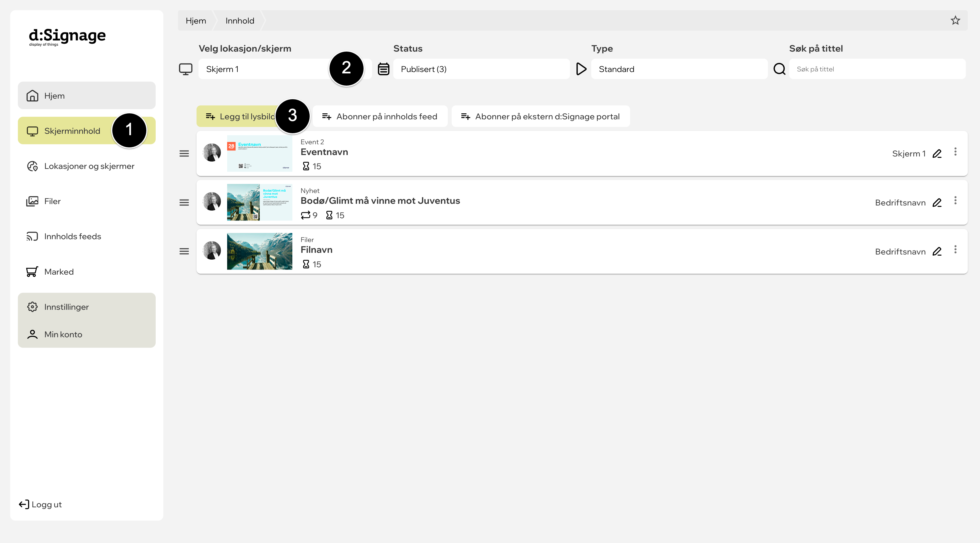
Task: Open the Eventnavn slide thumbnail
Action: 260,154
